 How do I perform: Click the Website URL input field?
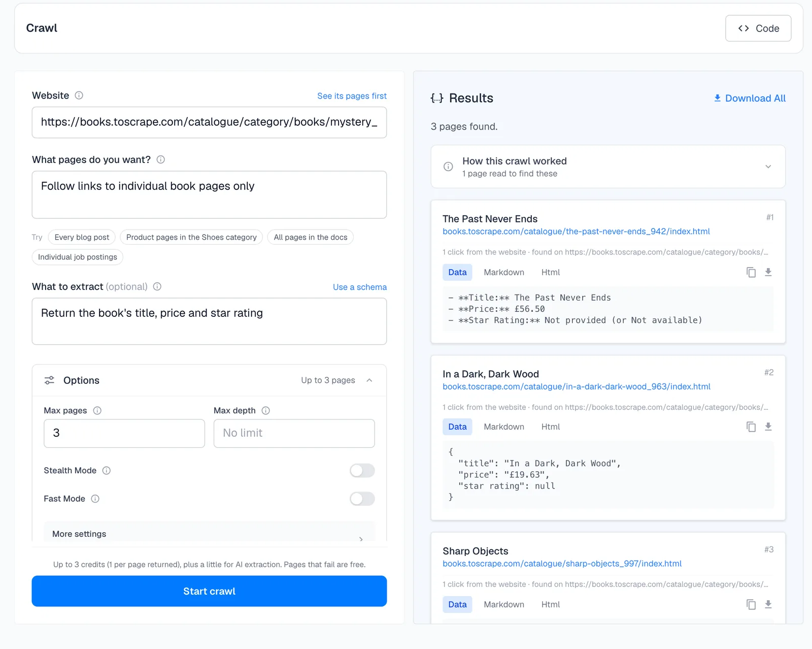[x=209, y=122]
